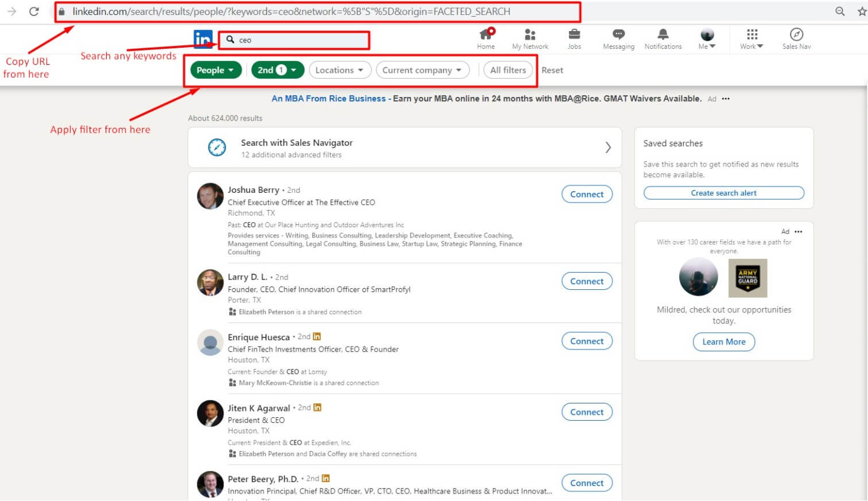Focus the LinkedIn search field with 'ceo'
Image resolution: width=868 pixels, height=501 pixels.
coord(295,40)
